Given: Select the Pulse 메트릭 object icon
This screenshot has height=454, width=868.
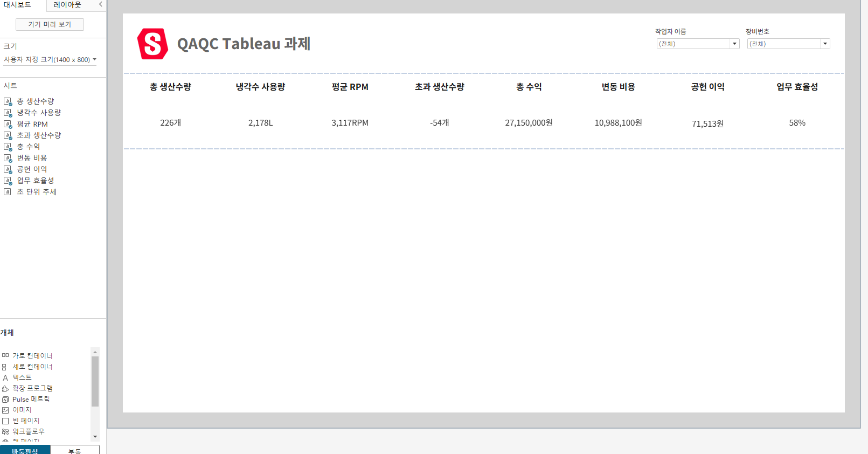Looking at the screenshot, I should [5, 400].
